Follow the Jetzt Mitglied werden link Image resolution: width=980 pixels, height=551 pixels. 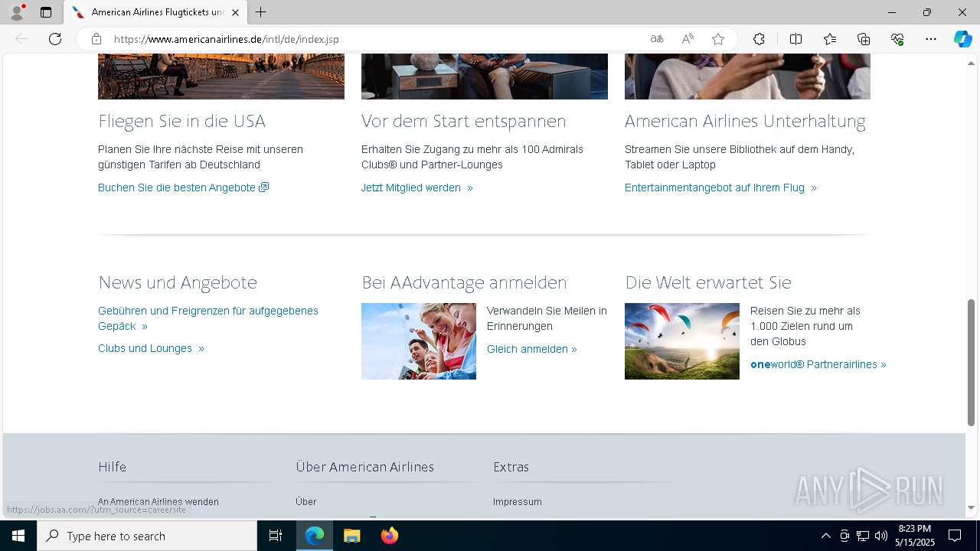pyautogui.click(x=417, y=187)
